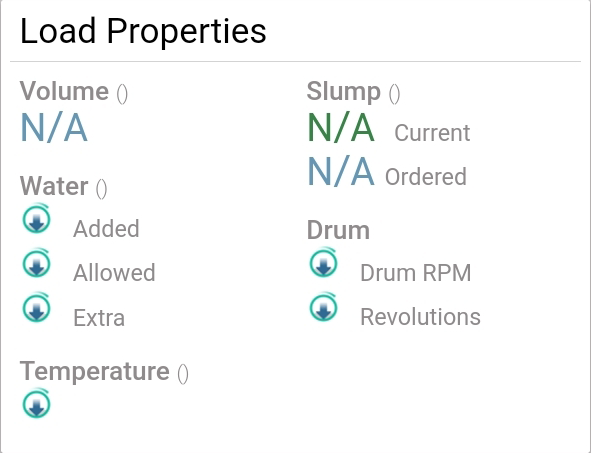The width and height of the screenshot is (591, 453).
Task: Click the Temperature download icon
Action: point(37,404)
